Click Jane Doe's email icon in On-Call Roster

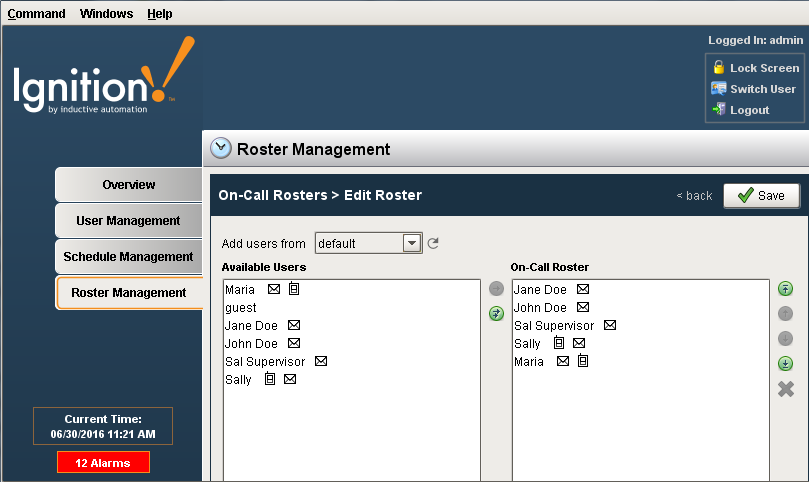[583, 289]
